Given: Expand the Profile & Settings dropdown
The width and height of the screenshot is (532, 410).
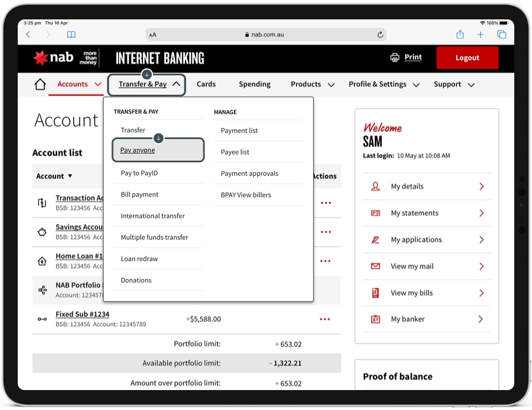Looking at the screenshot, I should pyautogui.click(x=416, y=85).
